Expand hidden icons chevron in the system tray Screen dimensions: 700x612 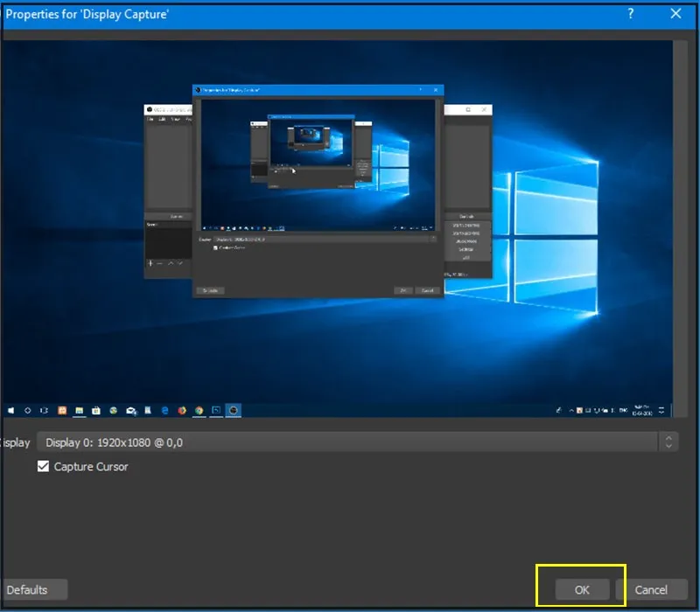pos(571,411)
